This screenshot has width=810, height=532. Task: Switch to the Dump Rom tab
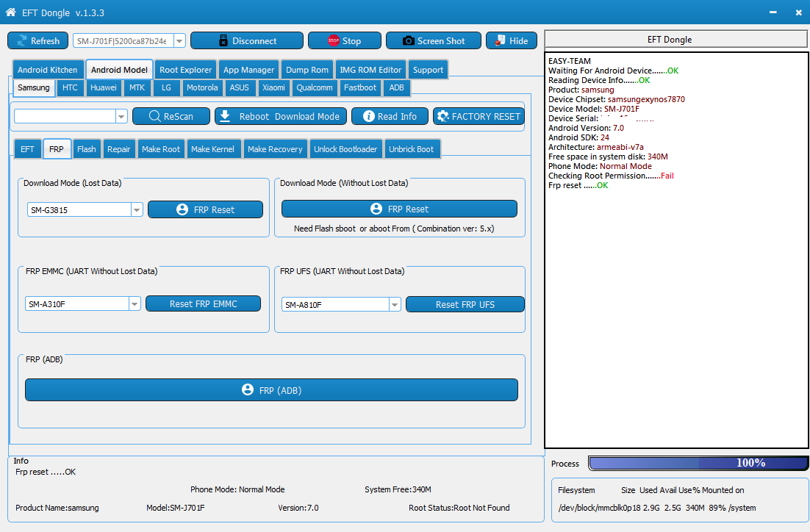point(307,70)
